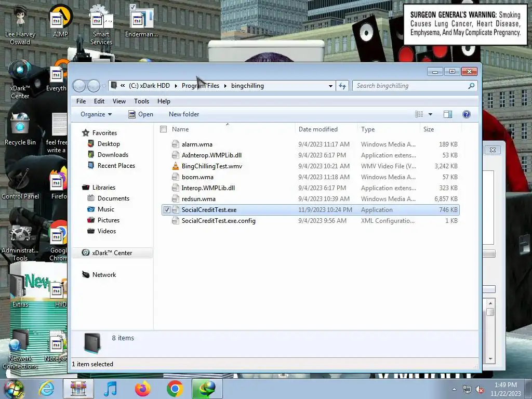
Task: Click the globe installer taskbar button
Action: coord(207,389)
